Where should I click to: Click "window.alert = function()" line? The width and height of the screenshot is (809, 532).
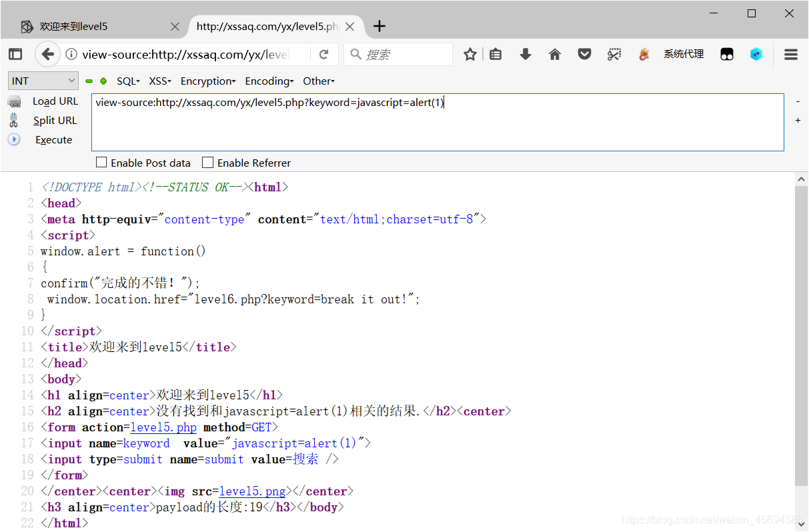(x=123, y=251)
